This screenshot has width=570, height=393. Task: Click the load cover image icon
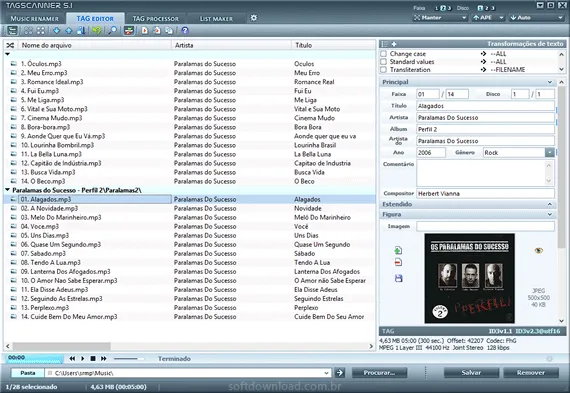coord(398,250)
